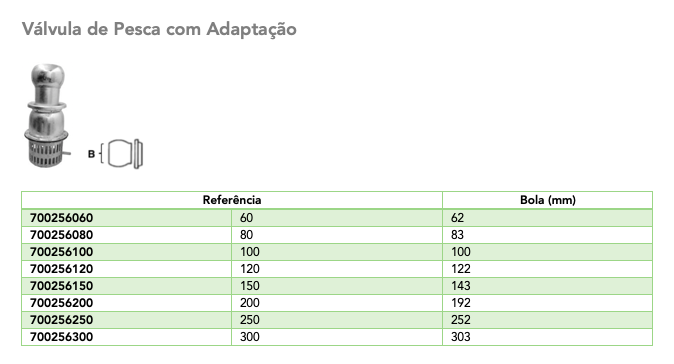Click the B dimension diagram

coord(115,154)
